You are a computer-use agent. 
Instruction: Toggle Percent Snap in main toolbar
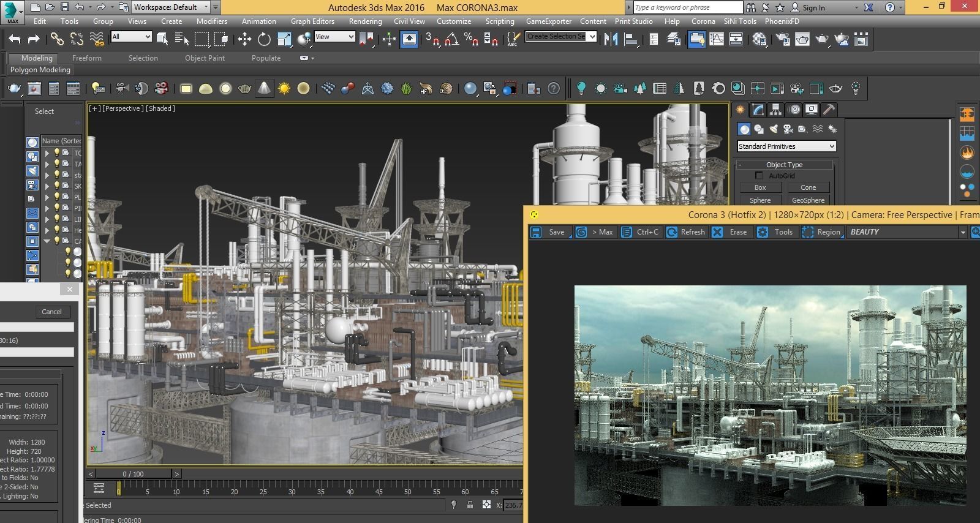pos(471,39)
